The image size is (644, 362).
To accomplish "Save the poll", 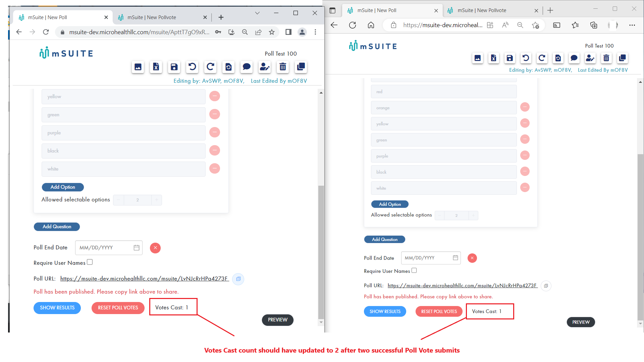I will tap(174, 67).
